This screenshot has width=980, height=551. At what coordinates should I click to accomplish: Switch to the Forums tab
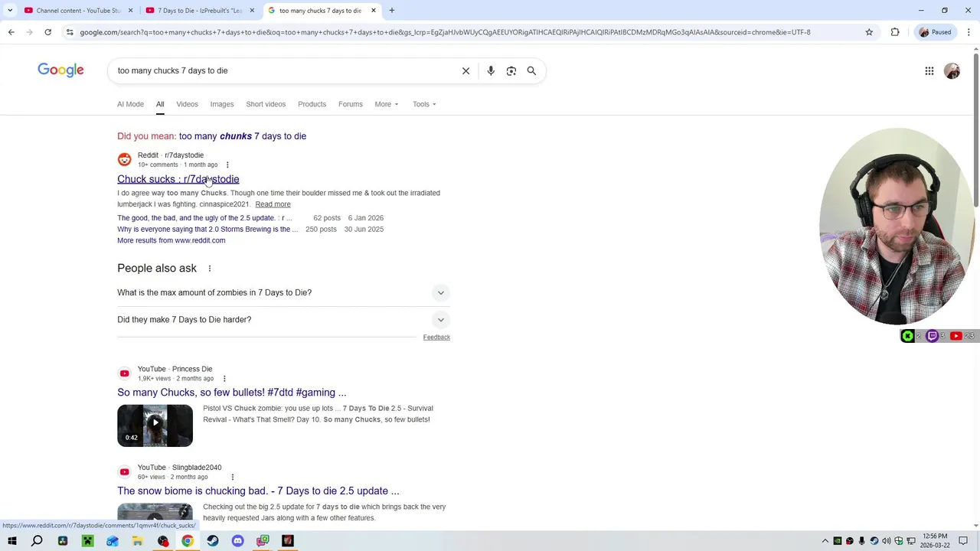pyautogui.click(x=351, y=104)
